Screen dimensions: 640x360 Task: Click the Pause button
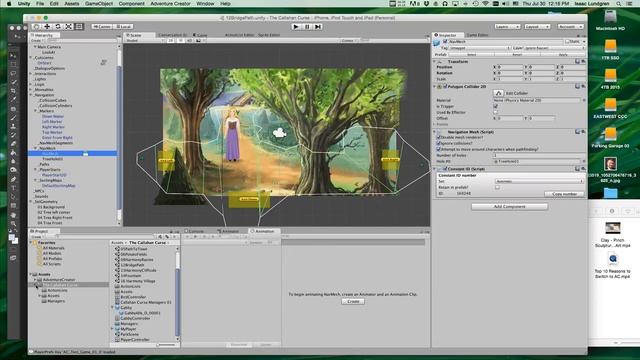[x=307, y=27]
